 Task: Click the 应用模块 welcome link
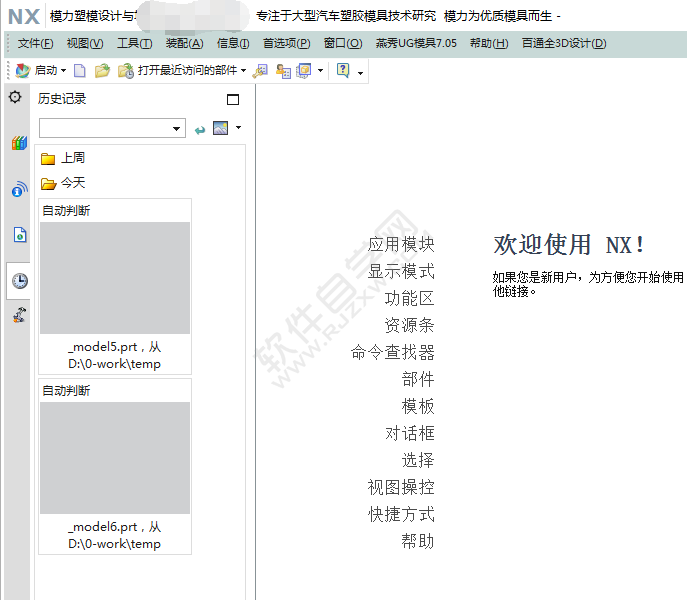400,245
